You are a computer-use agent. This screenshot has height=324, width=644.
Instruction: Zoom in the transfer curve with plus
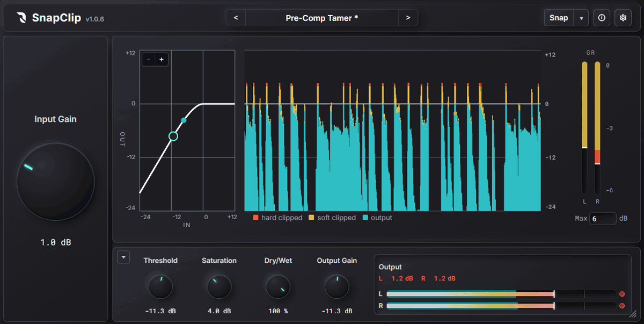click(162, 60)
